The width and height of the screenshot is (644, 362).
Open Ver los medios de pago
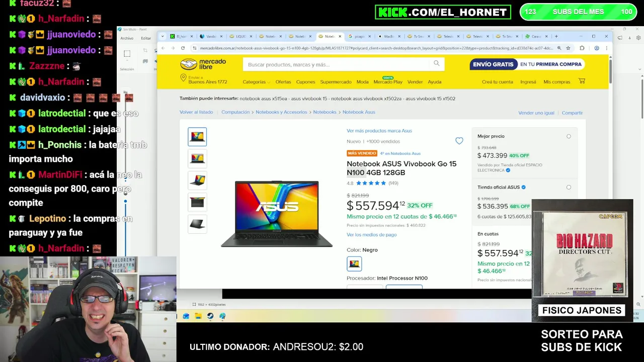click(372, 235)
